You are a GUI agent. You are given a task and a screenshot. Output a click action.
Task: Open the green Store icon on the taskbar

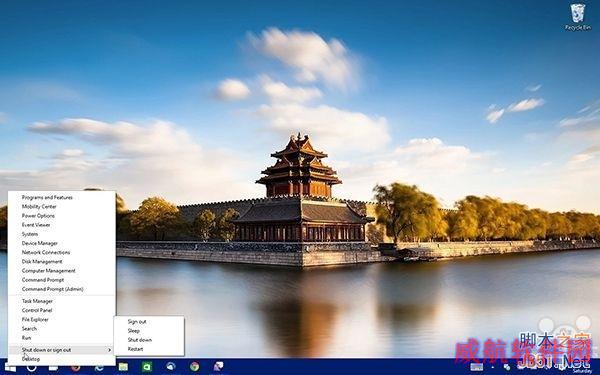[x=147, y=367]
